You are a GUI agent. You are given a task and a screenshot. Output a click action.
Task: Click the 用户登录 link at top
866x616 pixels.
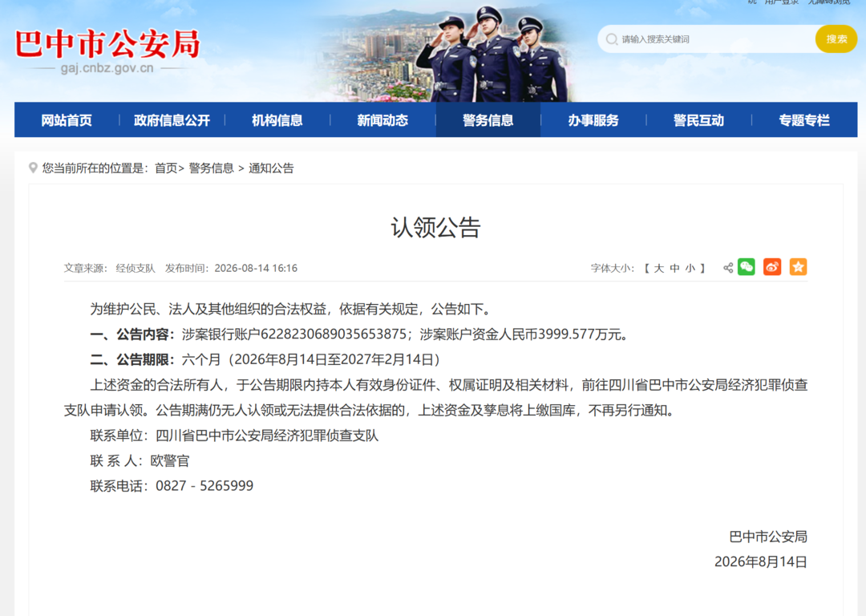[782, 2]
